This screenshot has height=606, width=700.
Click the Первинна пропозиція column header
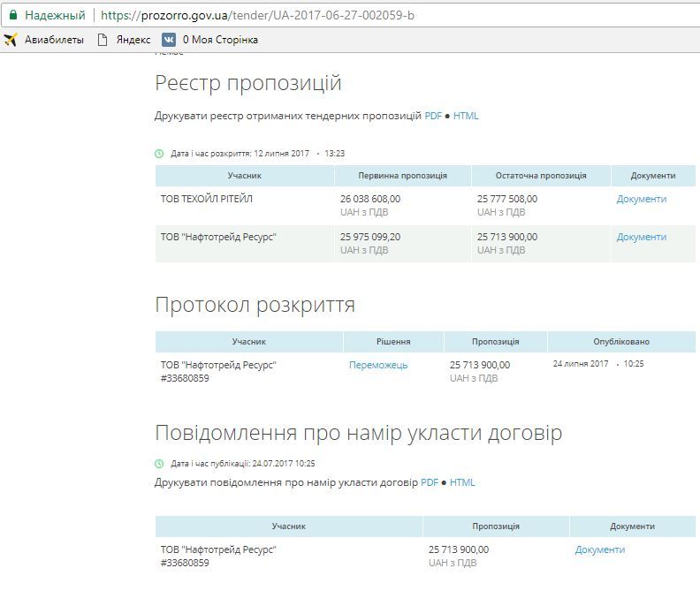pos(402,175)
